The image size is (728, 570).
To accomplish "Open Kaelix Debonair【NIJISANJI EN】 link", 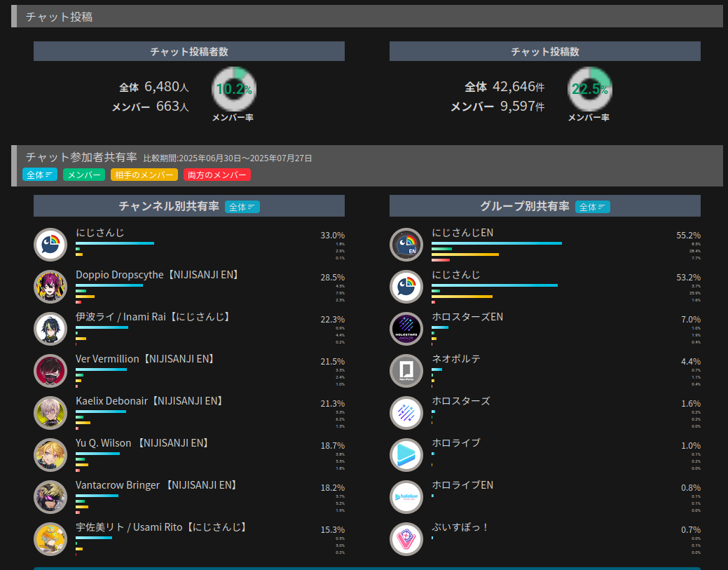I will (x=150, y=401).
